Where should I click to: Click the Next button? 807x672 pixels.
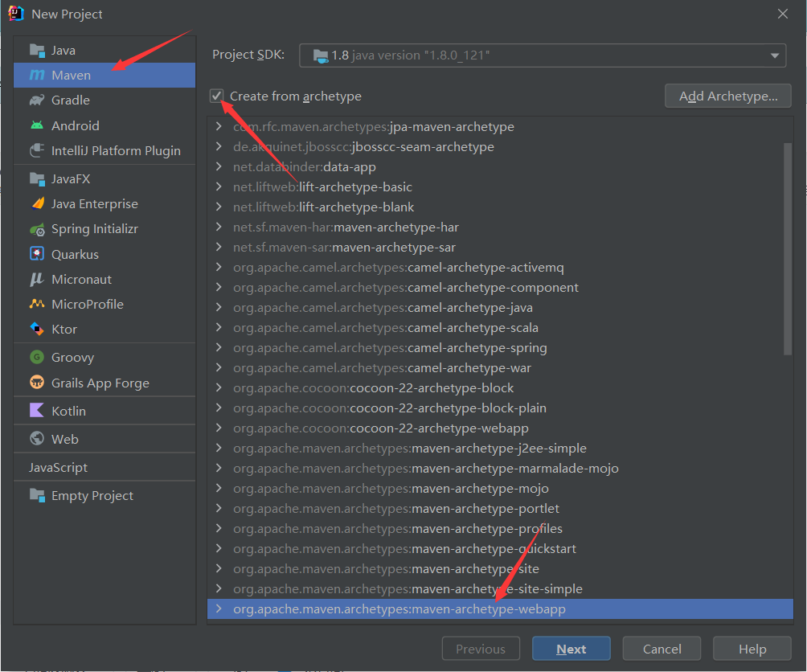tap(571, 649)
